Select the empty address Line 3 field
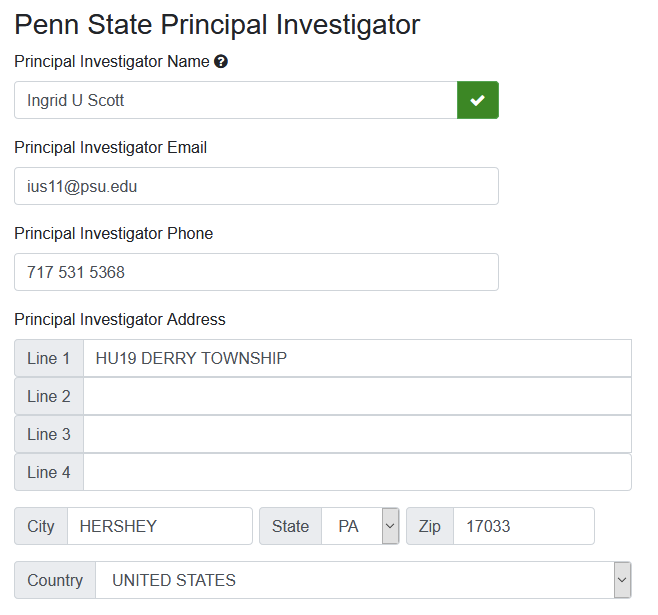This screenshot has width=658, height=615. point(358,434)
